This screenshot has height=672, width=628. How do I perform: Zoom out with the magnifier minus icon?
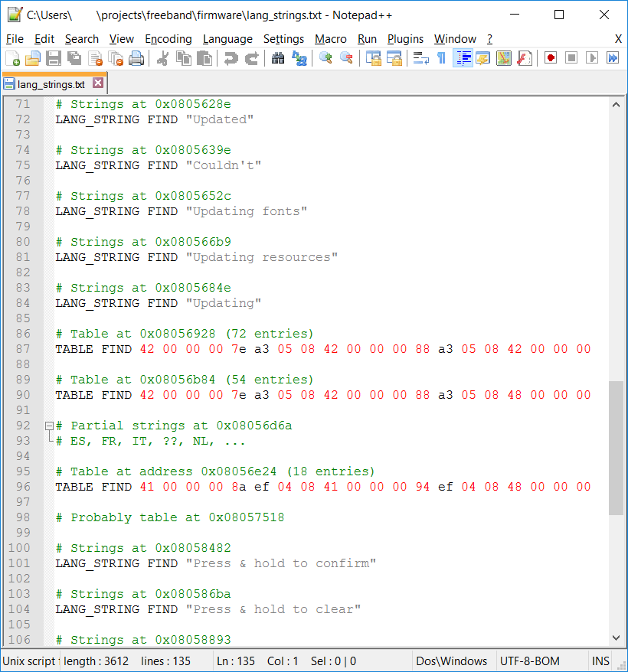(x=346, y=58)
